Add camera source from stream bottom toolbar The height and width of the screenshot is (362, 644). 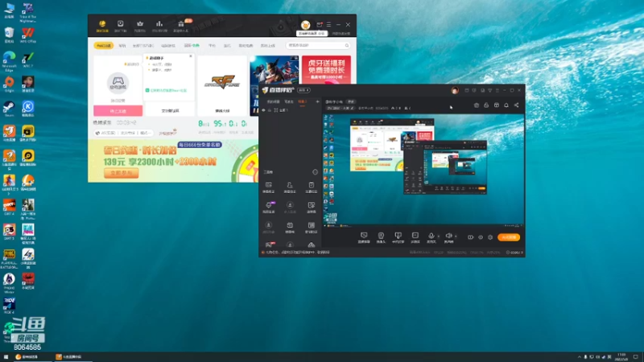(x=381, y=236)
